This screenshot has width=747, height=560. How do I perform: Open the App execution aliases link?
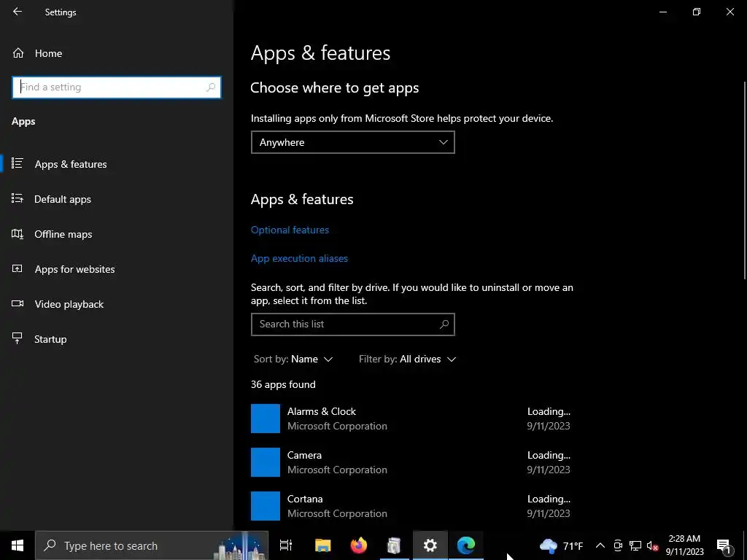(299, 258)
